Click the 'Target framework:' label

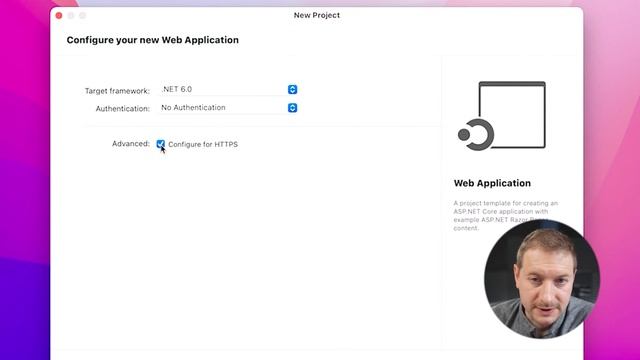click(117, 91)
